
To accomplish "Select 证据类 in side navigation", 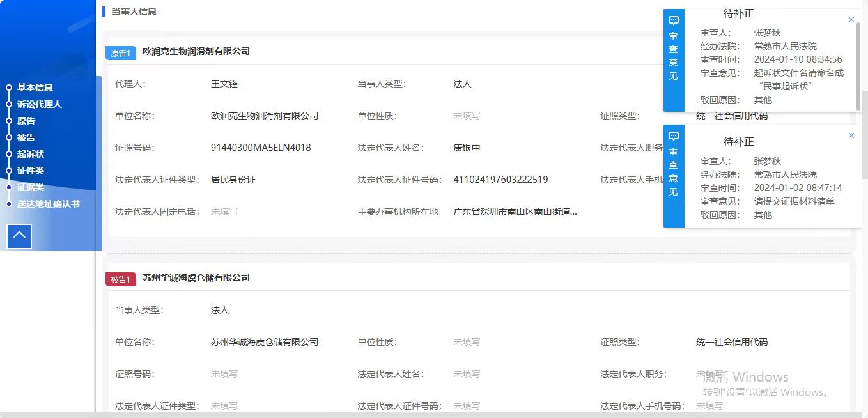I will click(31, 187).
